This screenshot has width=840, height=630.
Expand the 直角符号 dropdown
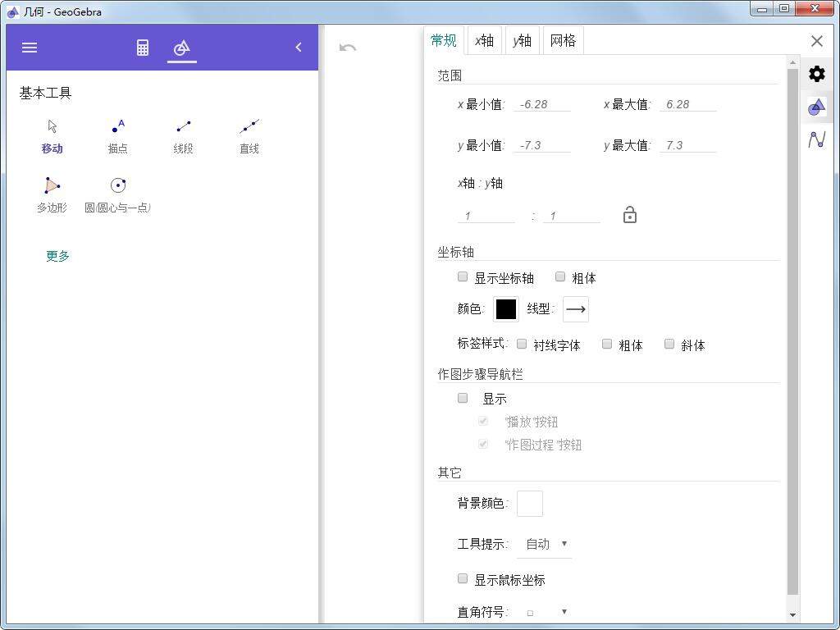[x=546, y=612]
